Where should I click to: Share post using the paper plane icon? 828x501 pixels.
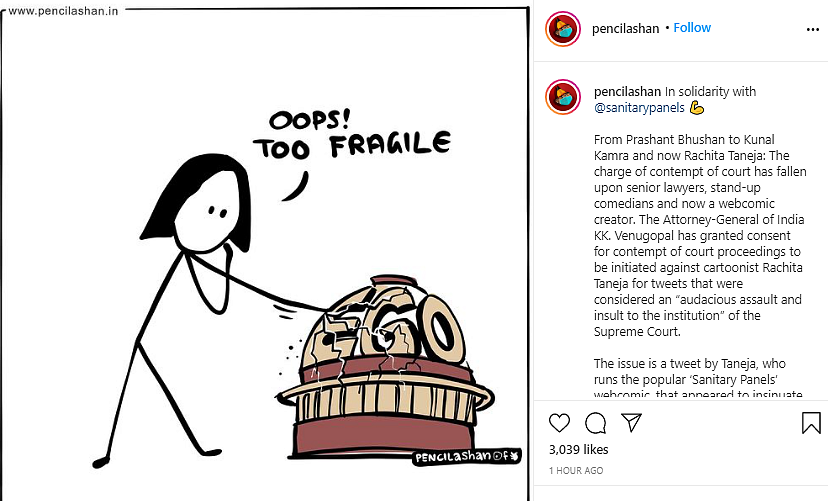[x=631, y=422]
